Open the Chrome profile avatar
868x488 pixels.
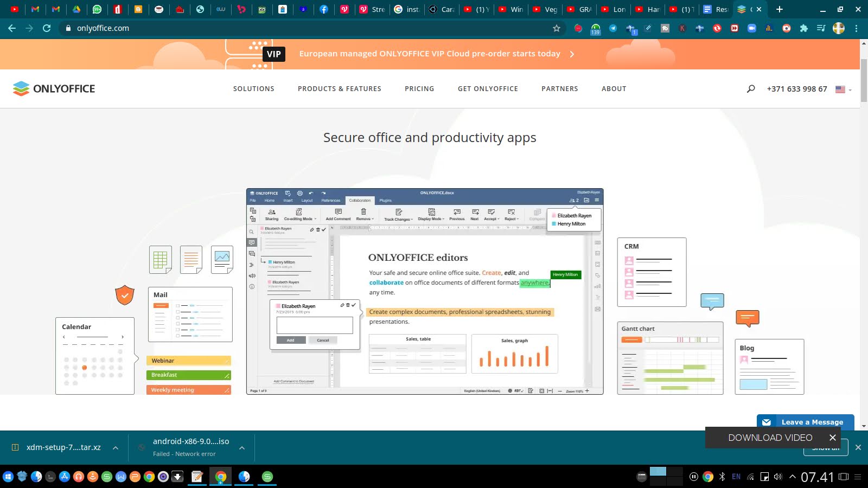coord(839,28)
